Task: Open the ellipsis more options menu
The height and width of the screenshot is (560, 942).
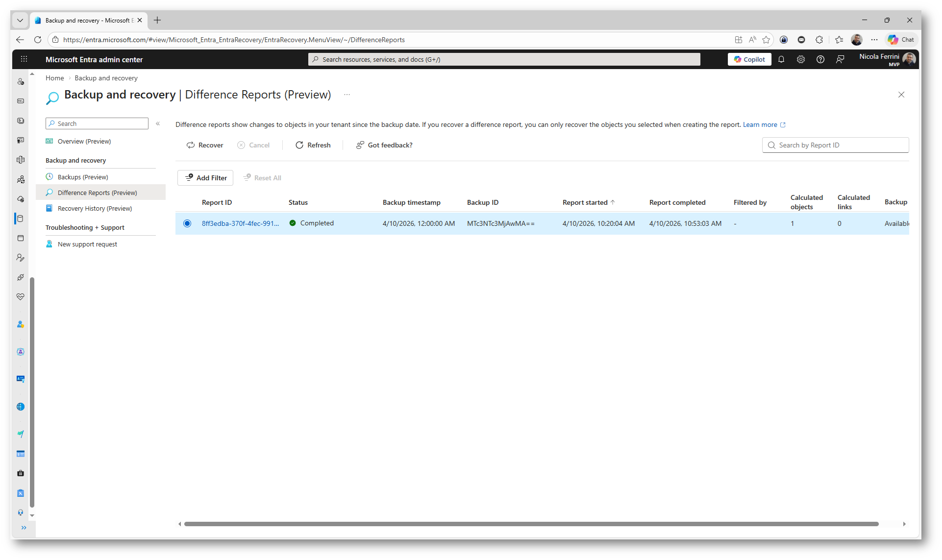Action: pos(347,95)
